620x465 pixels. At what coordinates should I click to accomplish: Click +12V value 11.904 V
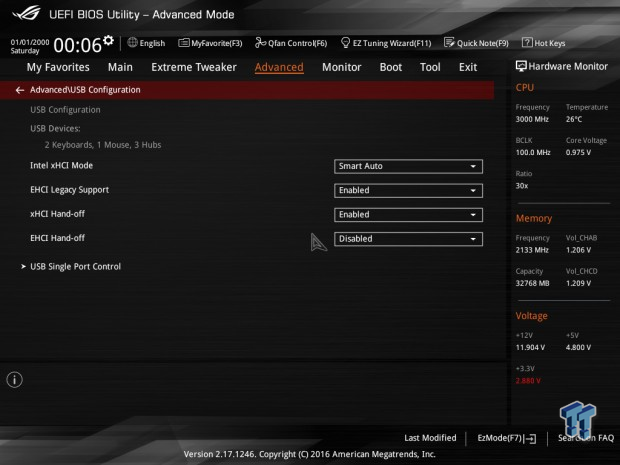click(530, 347)
